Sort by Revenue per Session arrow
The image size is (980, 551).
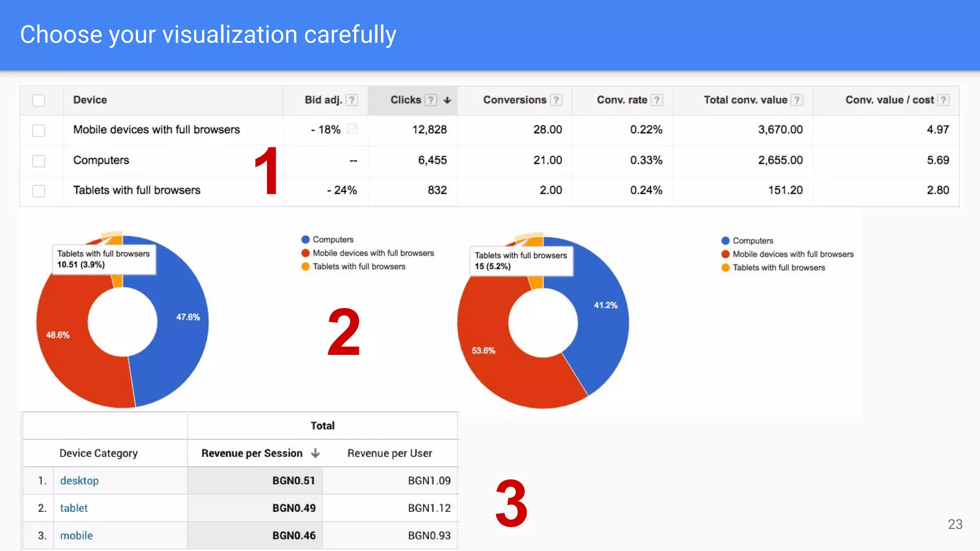pos(315,453)
